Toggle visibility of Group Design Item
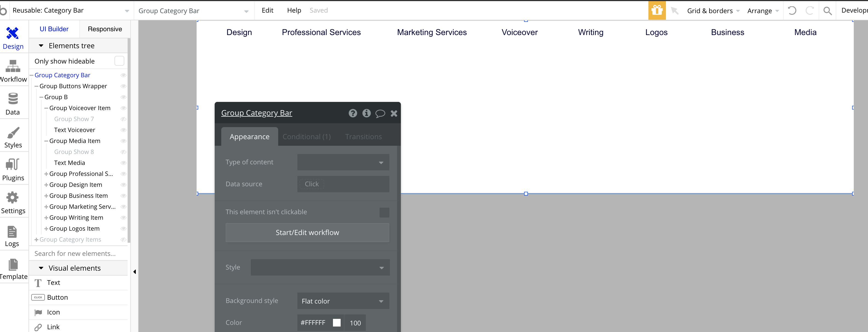 123,185
